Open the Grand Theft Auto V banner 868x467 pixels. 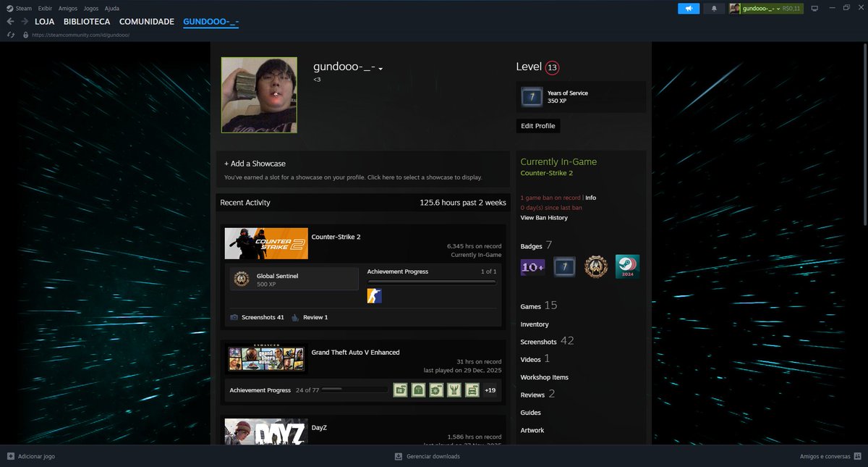(266, 359)
